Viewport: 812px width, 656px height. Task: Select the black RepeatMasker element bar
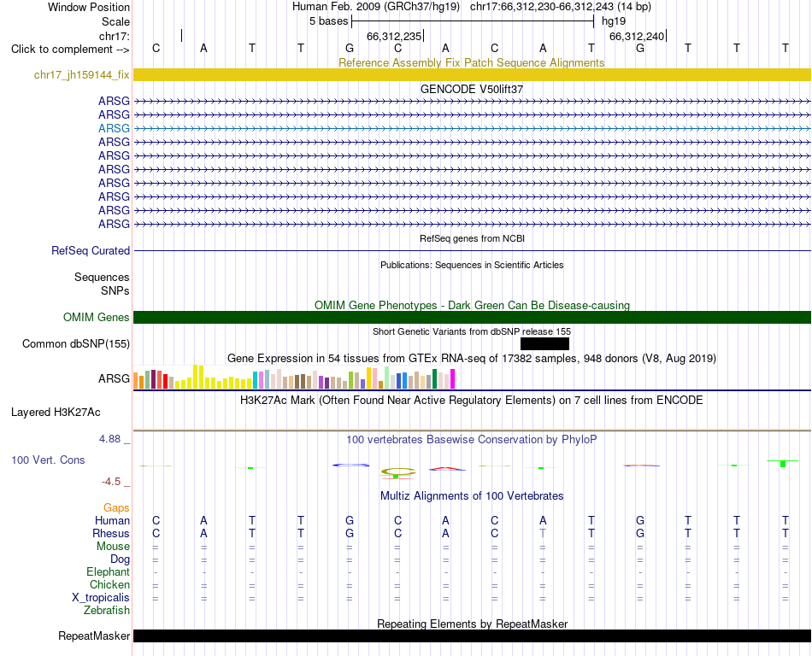pyautogui.click(x=472, y=635)
